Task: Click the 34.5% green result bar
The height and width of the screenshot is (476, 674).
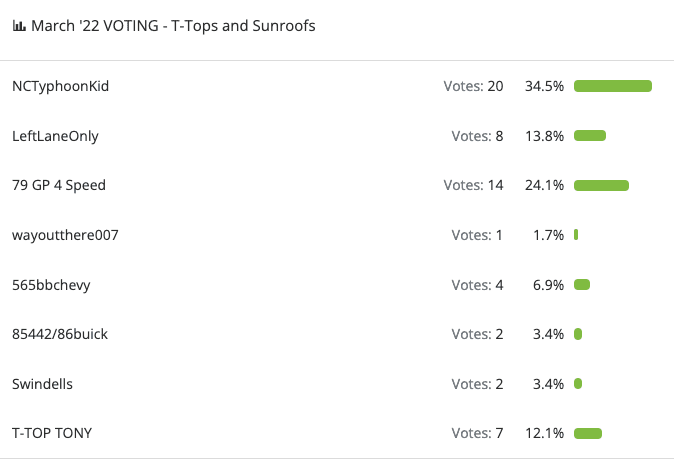Action: [x=613, y=86]
